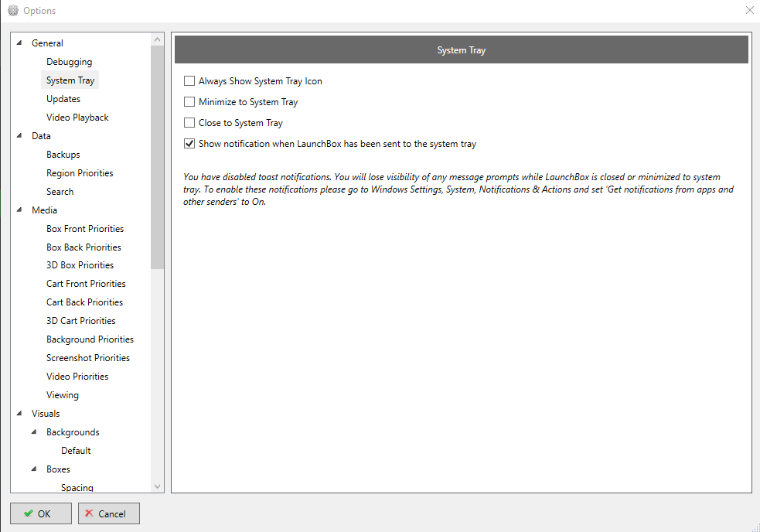Open Screenshot Priorities page
This screenshot has width=760, height=532.
coord(88,358)
